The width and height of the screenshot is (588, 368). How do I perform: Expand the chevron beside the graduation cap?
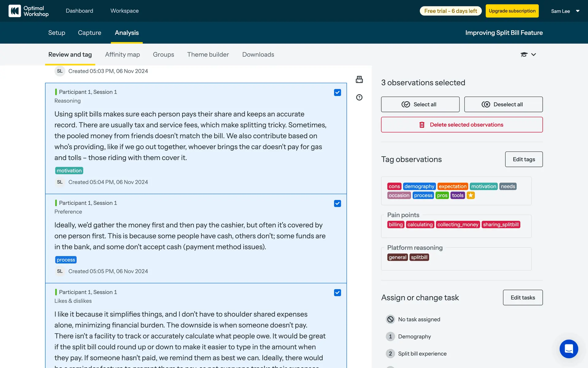[x=533, y=55]
